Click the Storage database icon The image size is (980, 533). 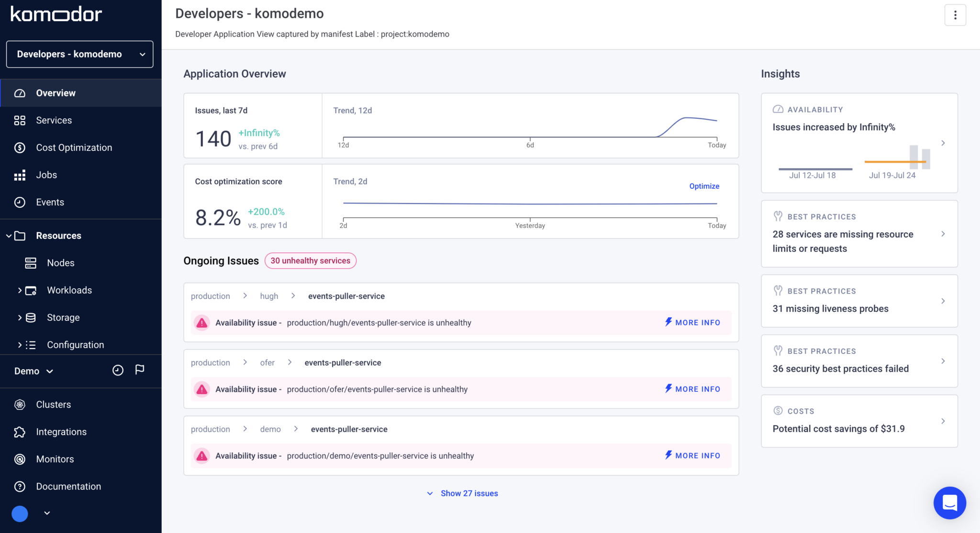pyautogui.click(x=31, y=318)
